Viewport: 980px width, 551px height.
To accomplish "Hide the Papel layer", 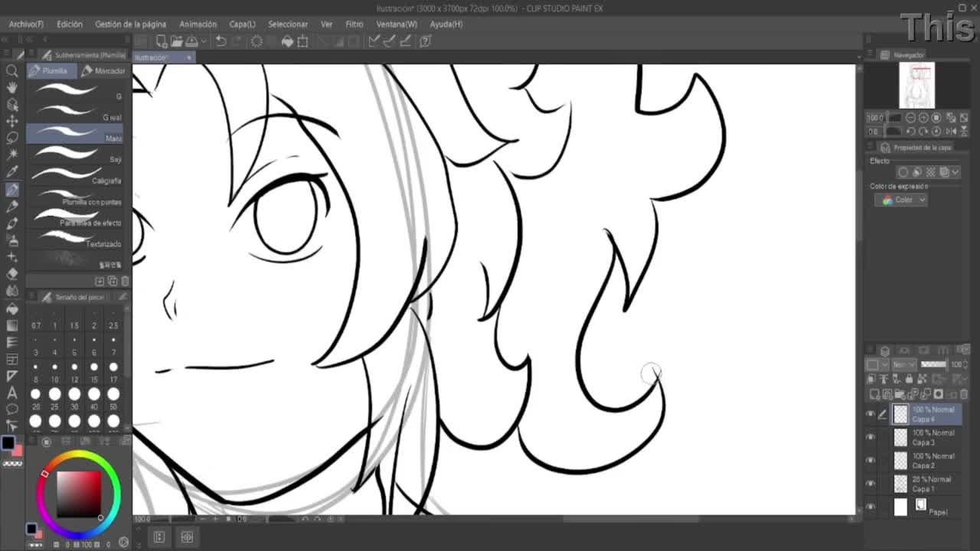I will point(870,507).
